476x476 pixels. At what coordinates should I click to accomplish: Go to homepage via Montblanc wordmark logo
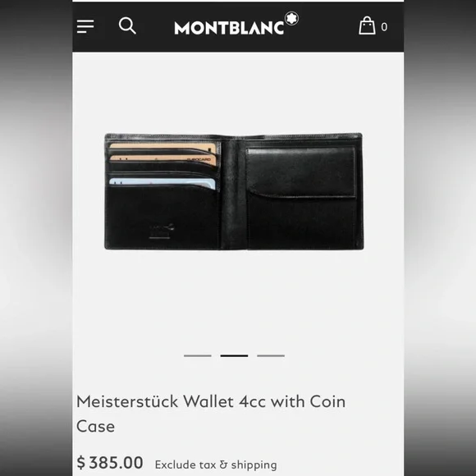point(229,28)
